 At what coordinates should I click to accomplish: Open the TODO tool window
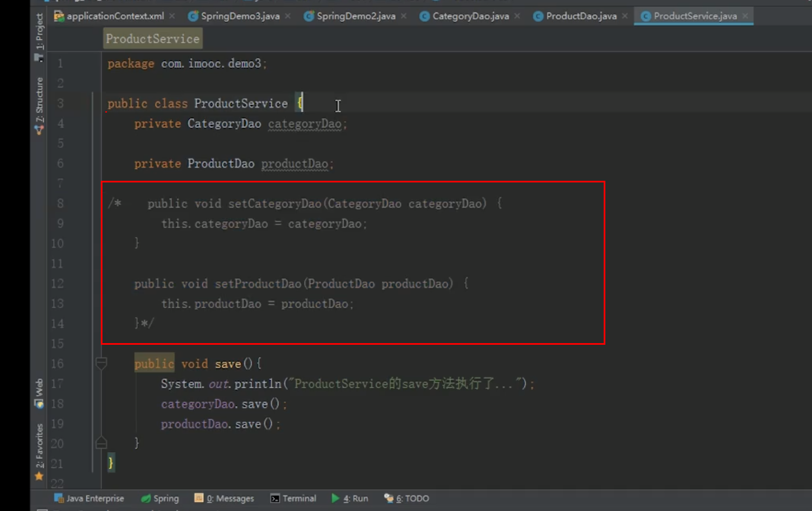407,498
